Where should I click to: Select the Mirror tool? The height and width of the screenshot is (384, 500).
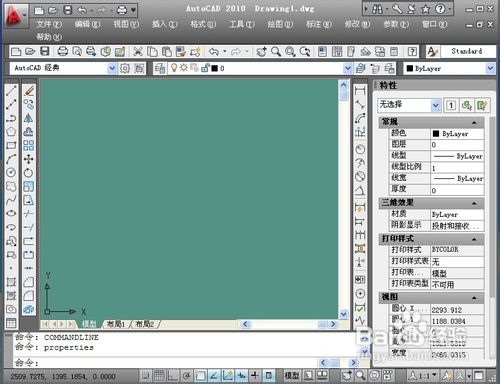29,118
